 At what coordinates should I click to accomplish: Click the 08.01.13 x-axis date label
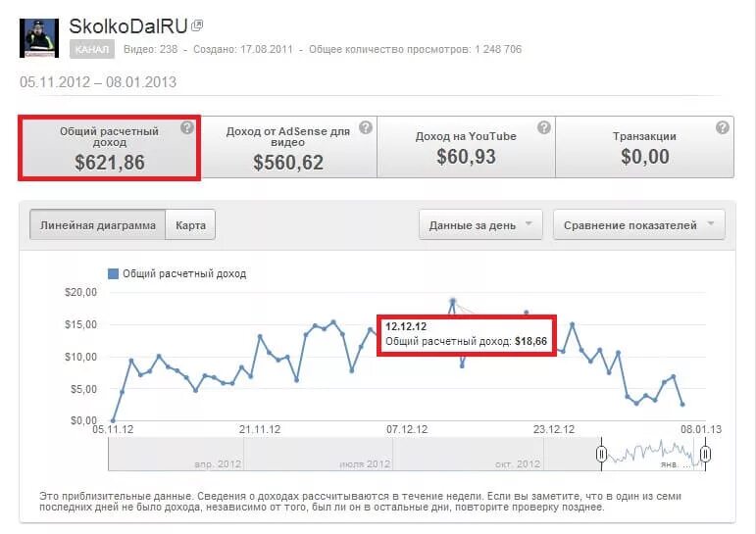point(701,429)
